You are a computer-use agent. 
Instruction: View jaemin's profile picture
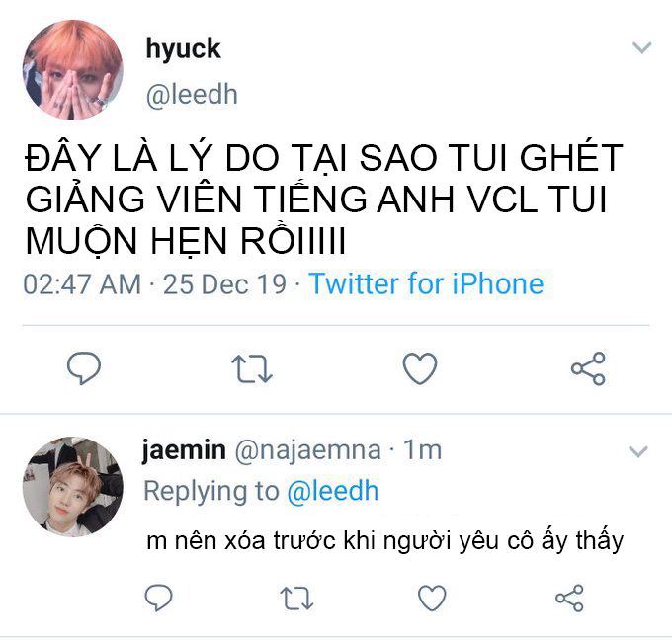point(73,486)
